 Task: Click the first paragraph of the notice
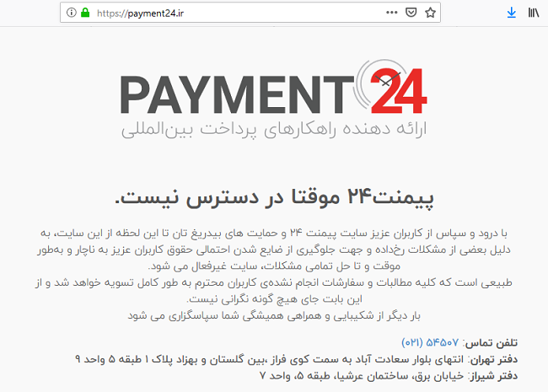click(274, 250)
